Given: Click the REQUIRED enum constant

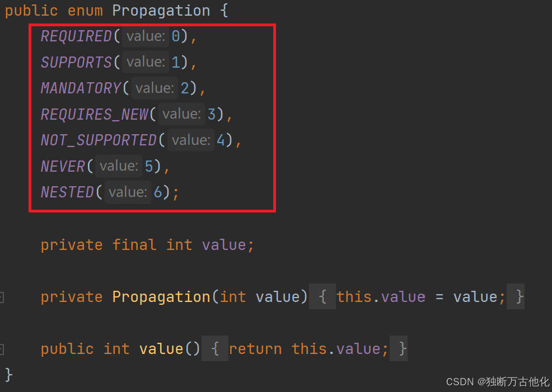Looking at the screenshot, I should [76, 36].
